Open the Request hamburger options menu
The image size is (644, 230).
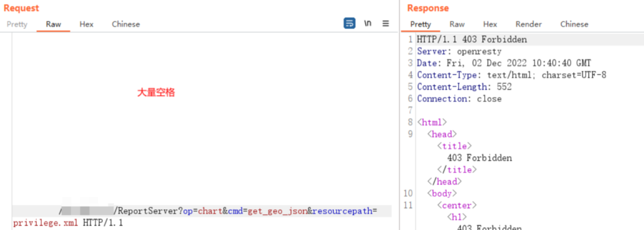click(x=386, y=23)
